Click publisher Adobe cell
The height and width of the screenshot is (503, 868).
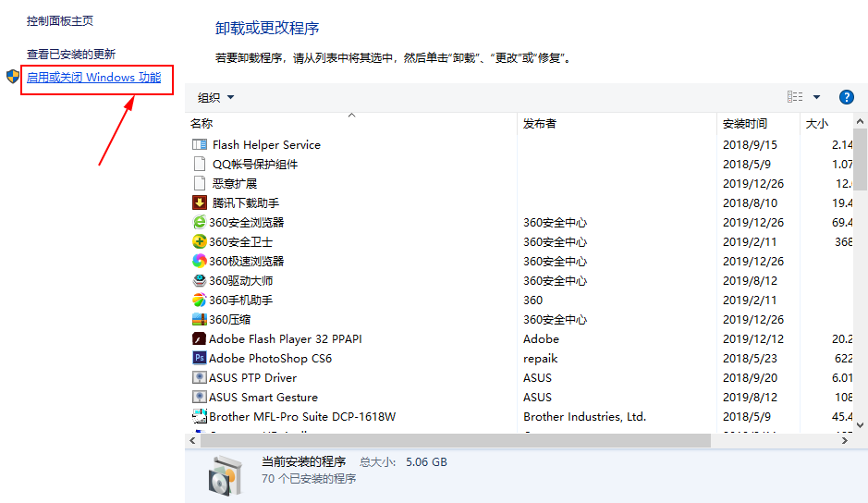coord(541,338)
